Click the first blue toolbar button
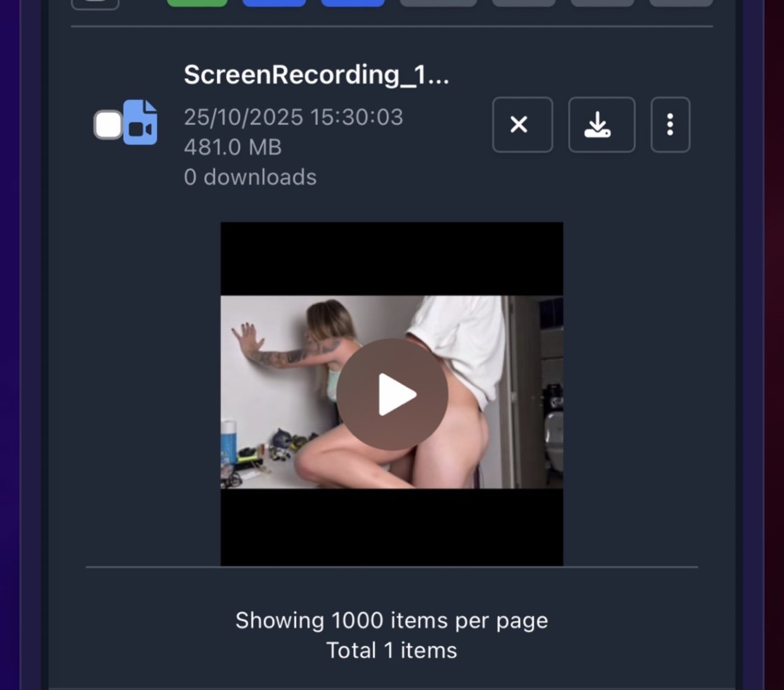The image size is (784, 690). (274, 3)
